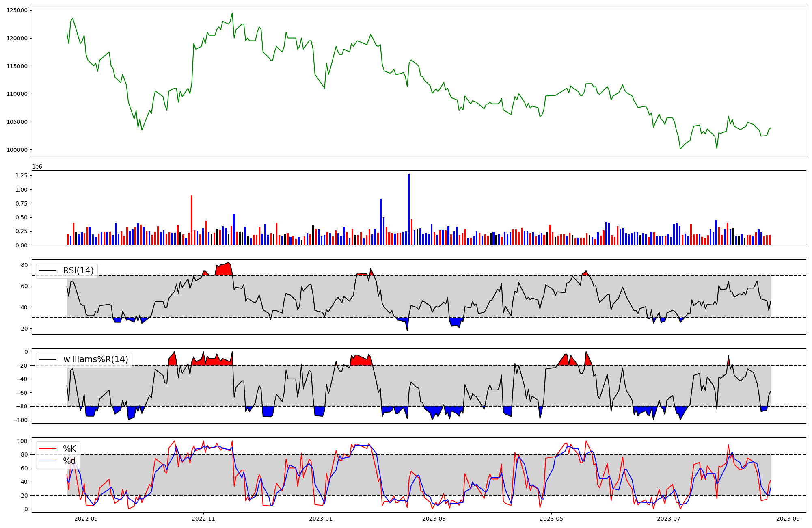This screenshot has width=812, height=528.
Task: Click the 1.25 volume axis tick label
Action: [22, 175]
